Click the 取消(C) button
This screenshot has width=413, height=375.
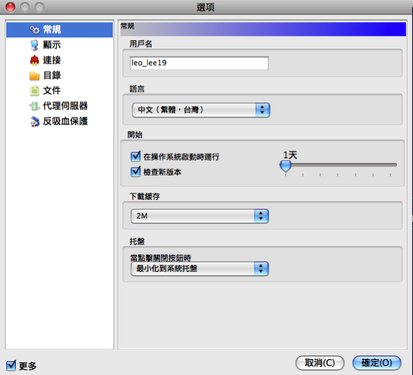point(320,363)
